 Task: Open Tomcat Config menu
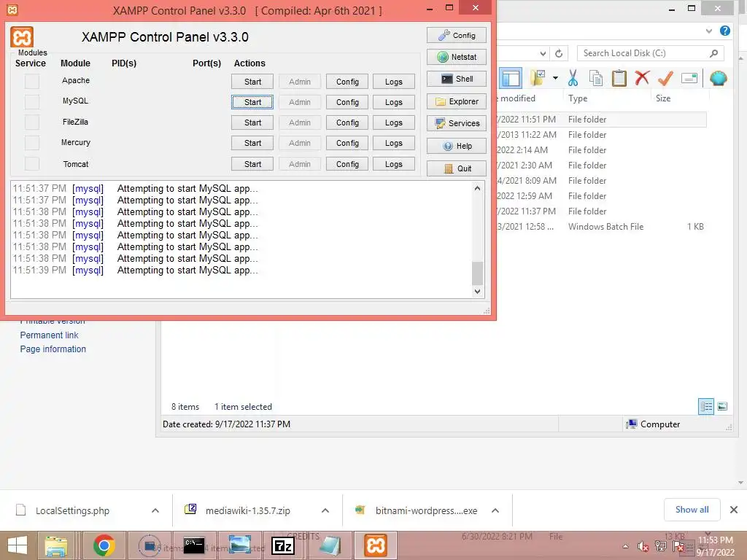[x=347, y=164]
